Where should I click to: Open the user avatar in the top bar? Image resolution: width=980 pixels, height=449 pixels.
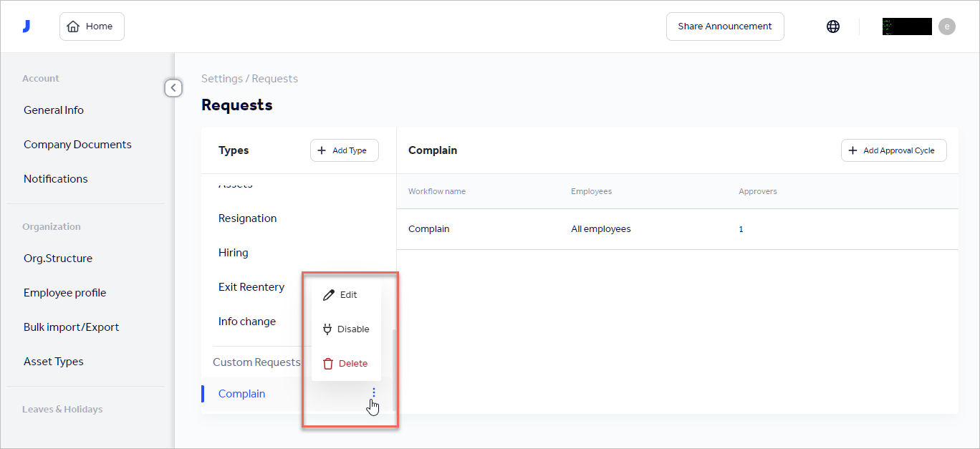click(x=947, y=26)
